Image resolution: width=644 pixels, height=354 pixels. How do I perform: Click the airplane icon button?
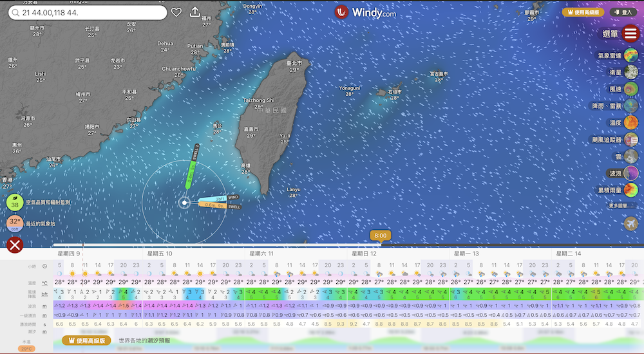[x=631, y=223]
